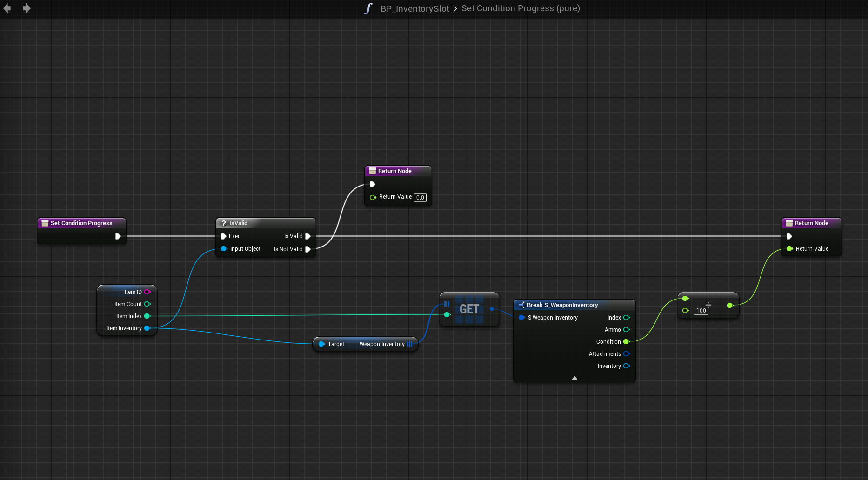
Task: Click the back navigation arrow
Action: click(x=7, y=8)
